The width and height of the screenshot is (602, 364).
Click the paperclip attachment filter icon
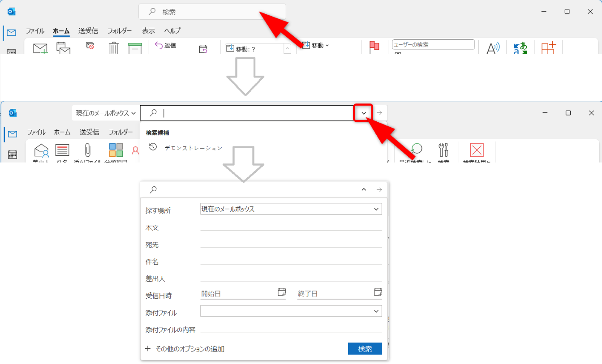tap(87, 150)
